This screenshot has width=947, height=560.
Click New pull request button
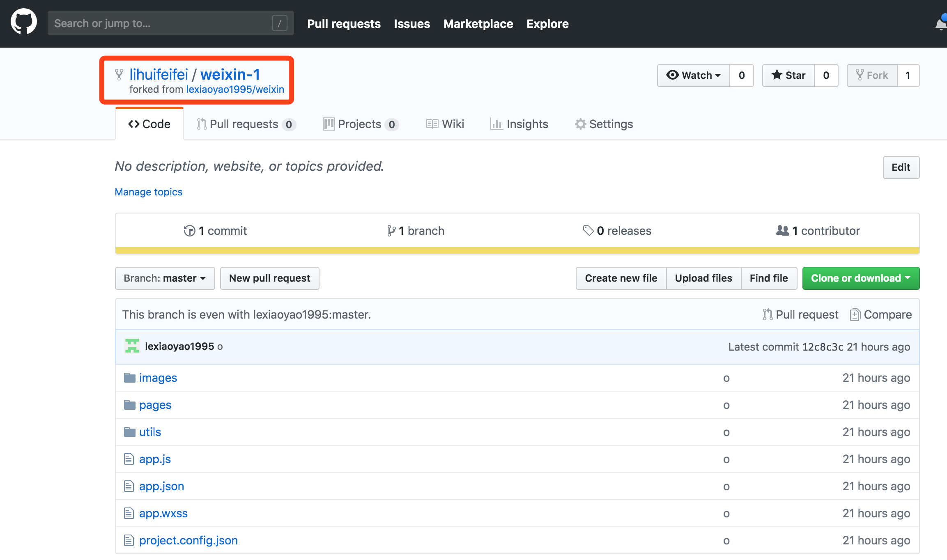(x=270, y=278)
